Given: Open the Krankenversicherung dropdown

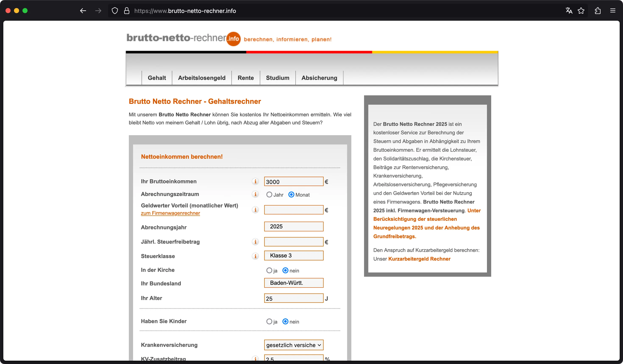Looking at the screenshot, I should pos(293,345).
